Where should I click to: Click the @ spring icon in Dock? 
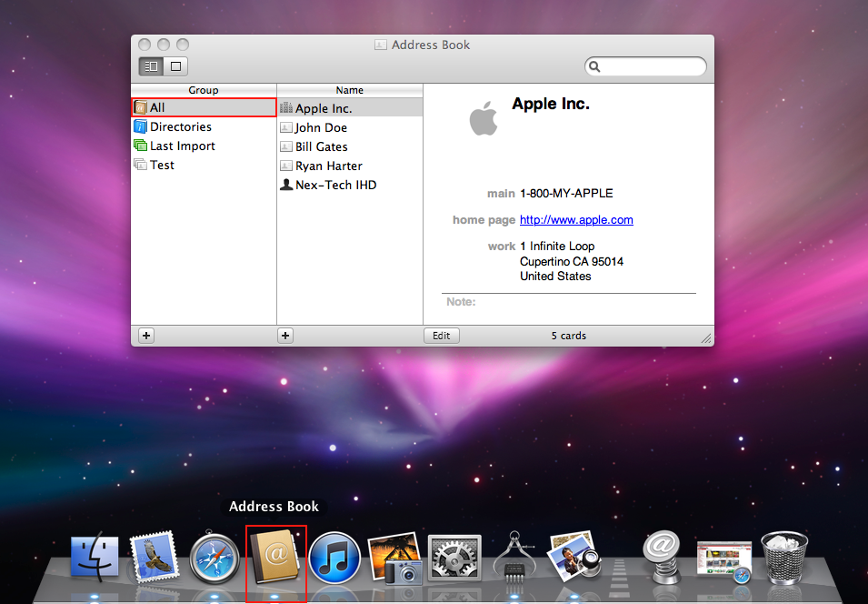(x=662, y=557)
